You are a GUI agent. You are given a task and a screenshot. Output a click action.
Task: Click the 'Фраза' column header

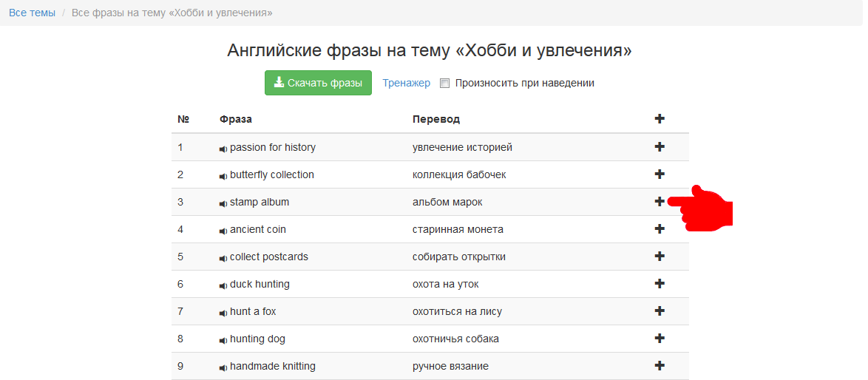(x=236, y=119)
